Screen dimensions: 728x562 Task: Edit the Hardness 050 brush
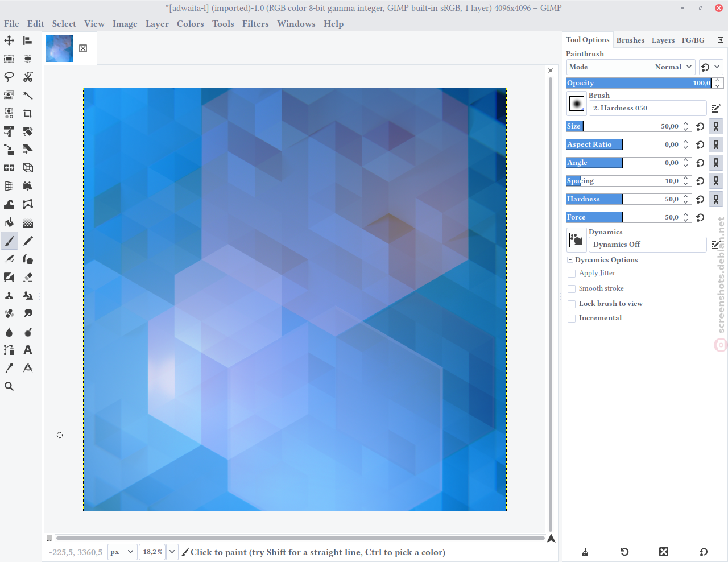(715, 108)
